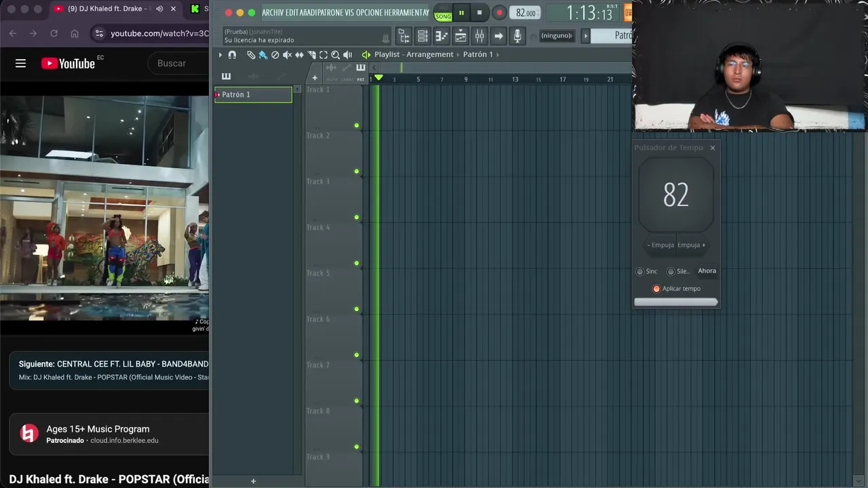
Task: Adjust the tempo 82.000 field
Action: 526,13
